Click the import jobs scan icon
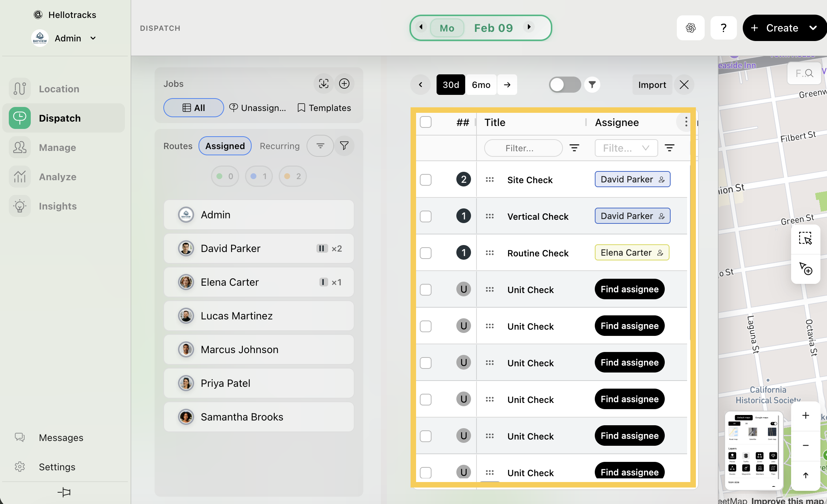Screen dimensions: 827x504 [323, 84]
